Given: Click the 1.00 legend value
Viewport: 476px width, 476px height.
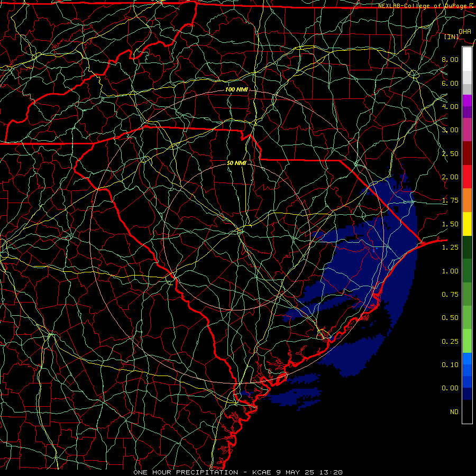Looking at the screenshot, I should coord(450,271).
